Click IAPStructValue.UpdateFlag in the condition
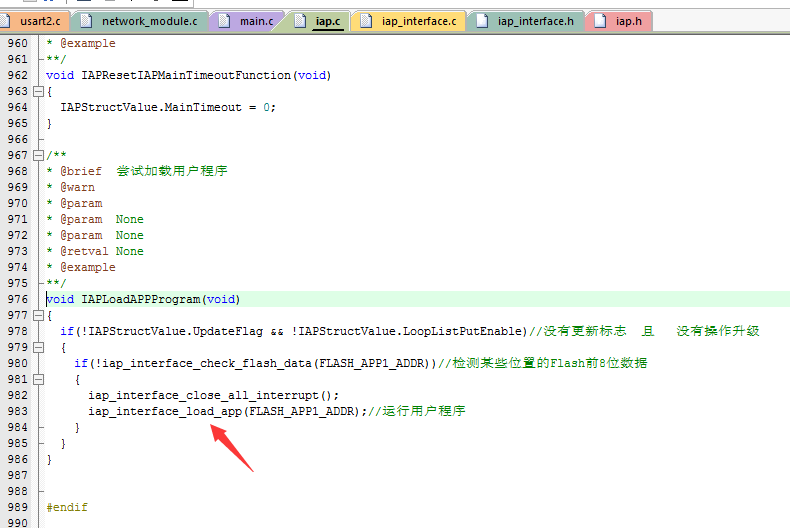The image size is (790, 528). pos(175,332)
